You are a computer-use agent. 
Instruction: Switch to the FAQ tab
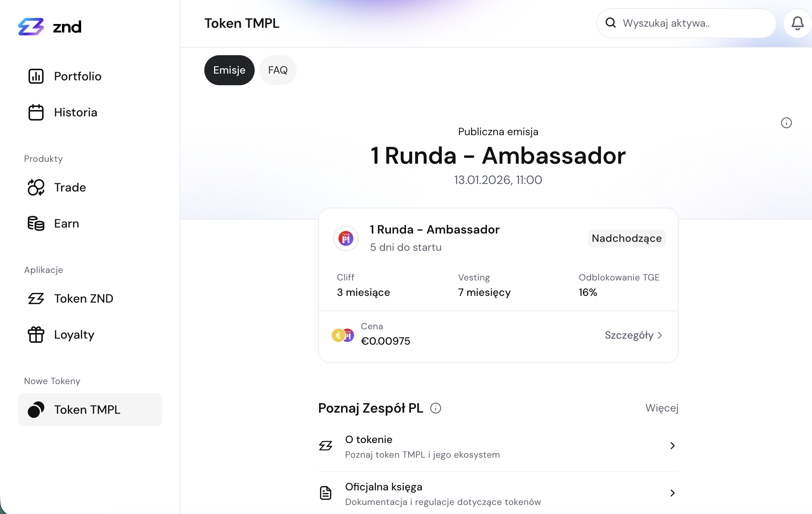point(277,70)
